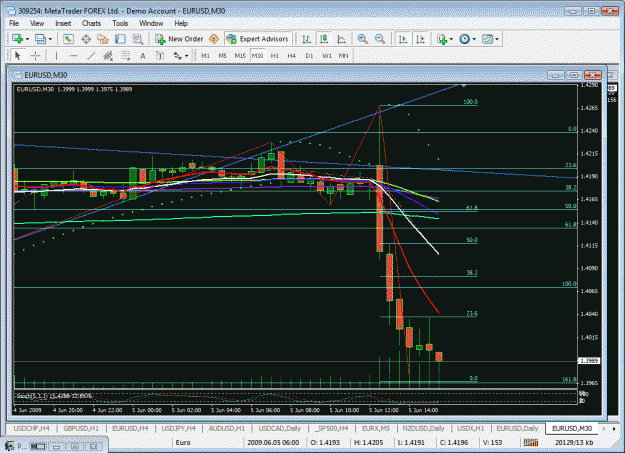Viewport: 625px width, 453px height.
Task: Open the New Chart toolbar icon
Action: [17, 39]
